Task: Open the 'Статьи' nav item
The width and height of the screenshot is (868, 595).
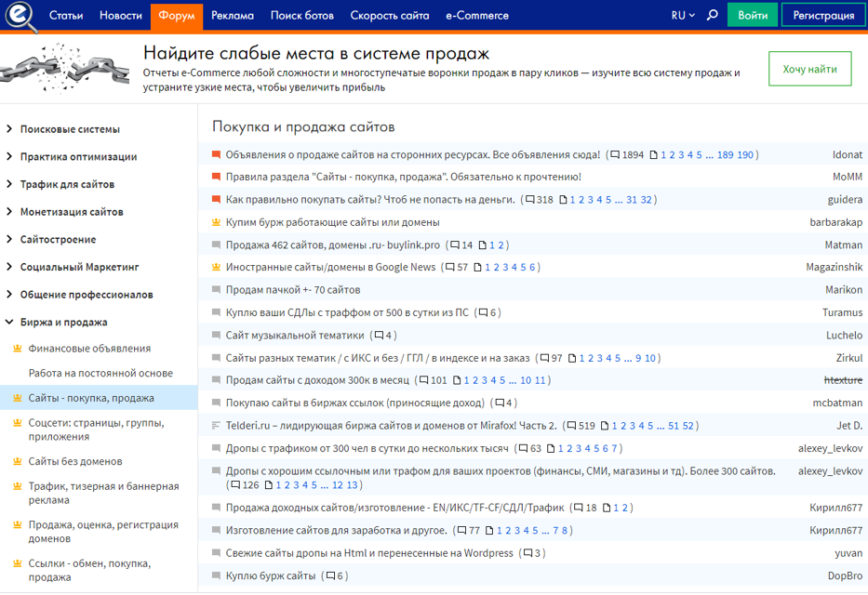Action: pyautogui.click(x=66, y=16)
